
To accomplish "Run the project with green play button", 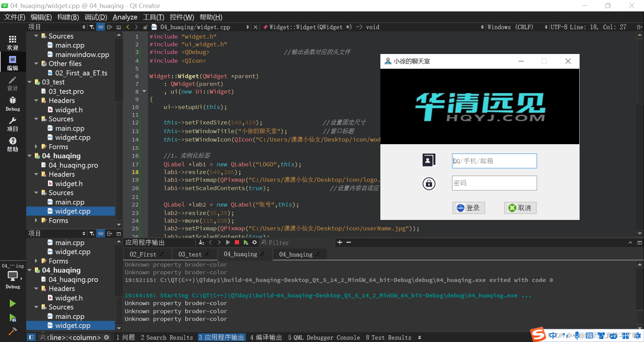I will (x=12, y=303).
